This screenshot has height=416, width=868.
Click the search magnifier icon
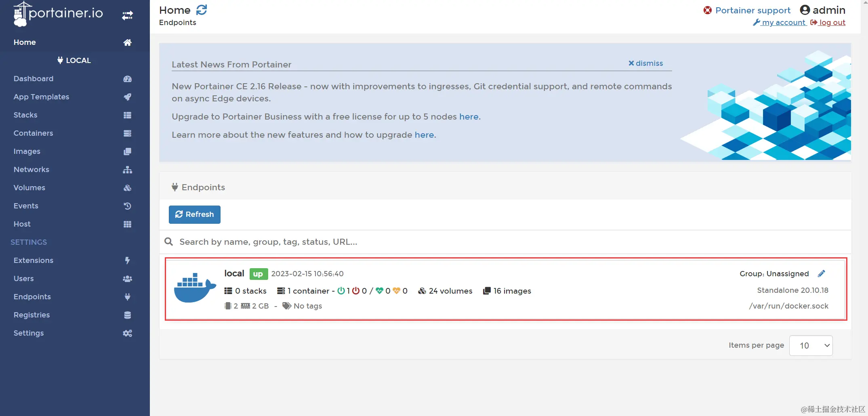[x=169, y=242]
